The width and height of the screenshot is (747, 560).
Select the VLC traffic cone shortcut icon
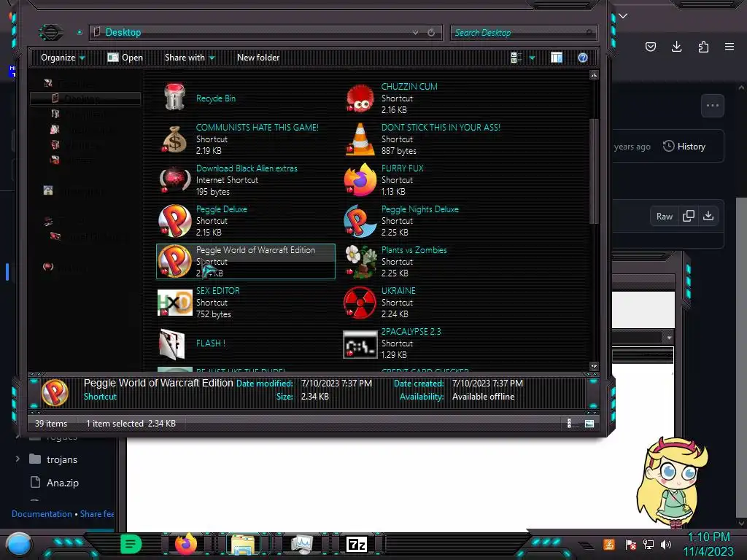[x=360, y=139]
